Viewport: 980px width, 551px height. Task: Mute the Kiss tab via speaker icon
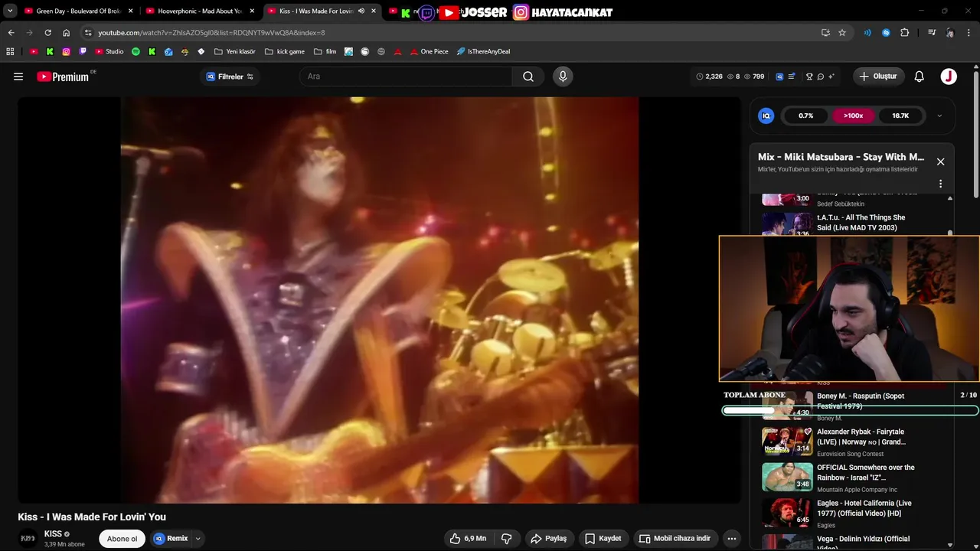[x=361, y=11]
